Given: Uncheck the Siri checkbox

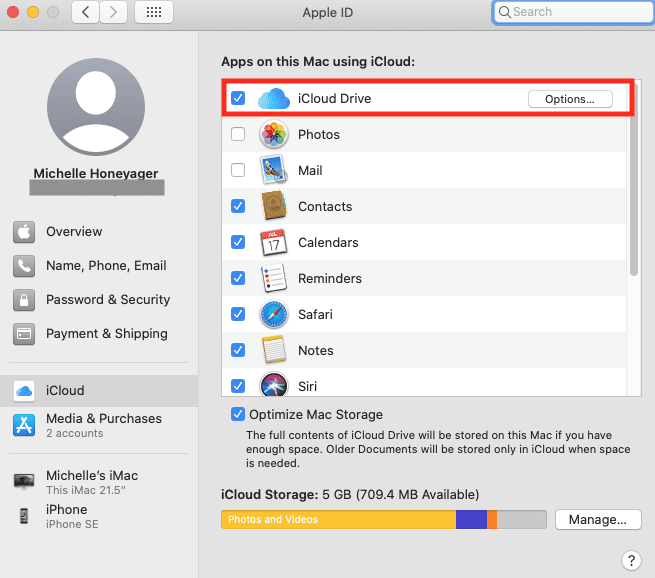Looking at the screenshot, I should [x=238, y=386].
